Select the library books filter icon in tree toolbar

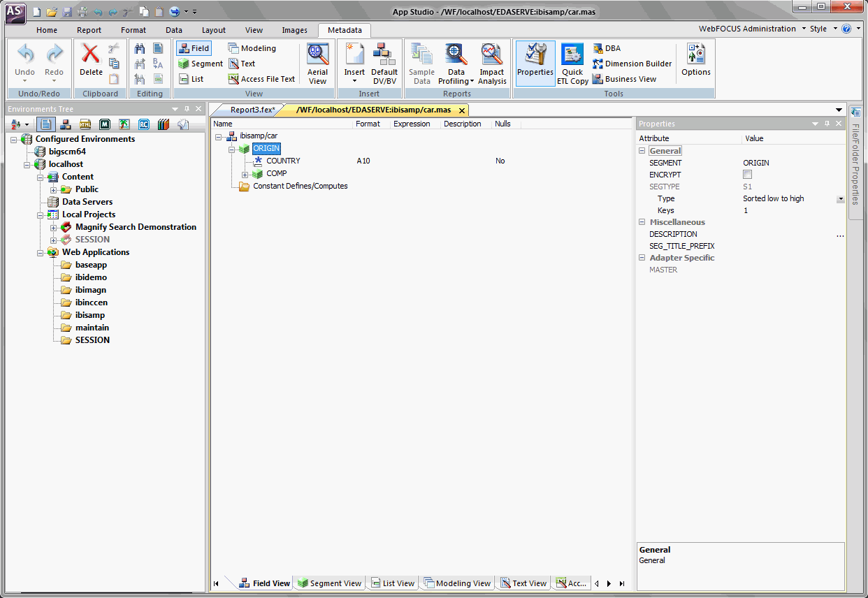(x=164, y=124)
